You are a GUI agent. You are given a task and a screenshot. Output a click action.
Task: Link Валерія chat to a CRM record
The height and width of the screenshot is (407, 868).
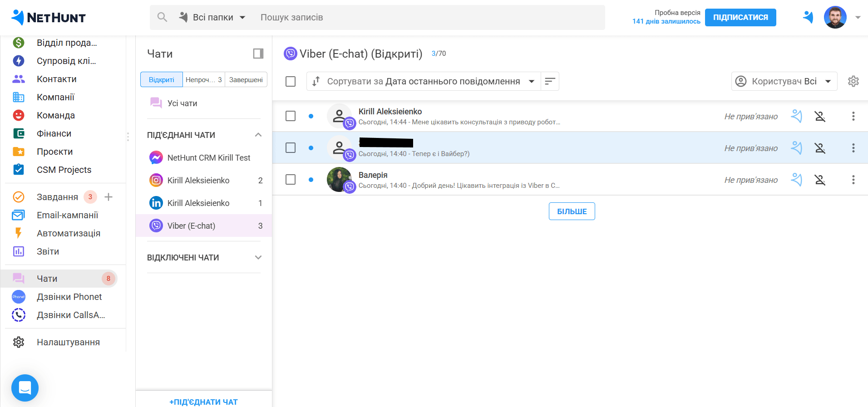tap(796, 180)
